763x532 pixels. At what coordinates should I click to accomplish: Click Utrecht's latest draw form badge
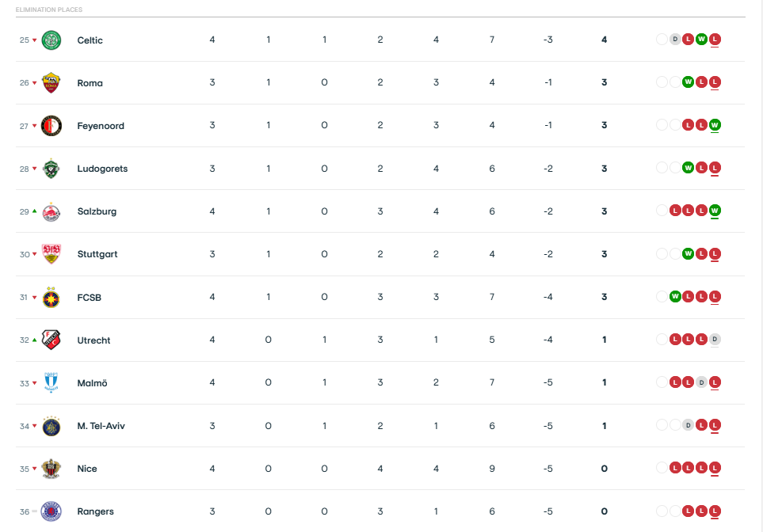pos(715,340)
